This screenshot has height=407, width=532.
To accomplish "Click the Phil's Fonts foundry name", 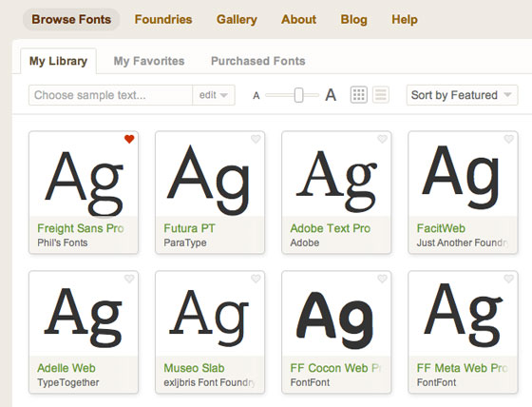I will (x=63, y=242).
